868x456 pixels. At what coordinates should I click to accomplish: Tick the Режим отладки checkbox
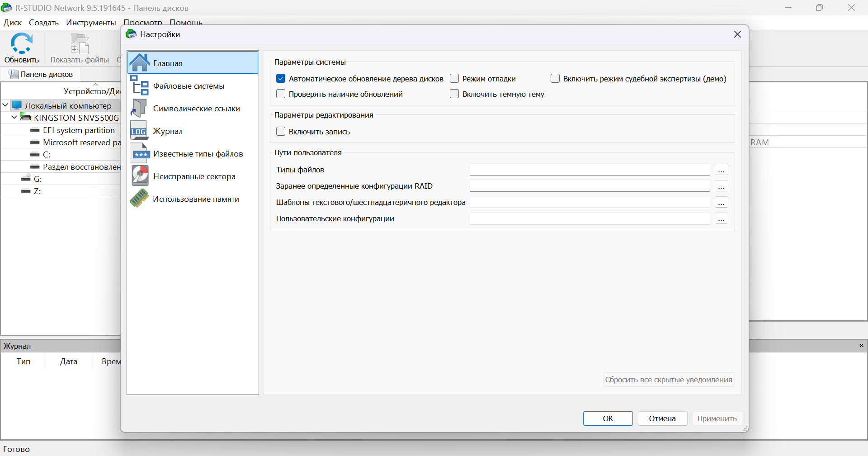coord(454,79)
